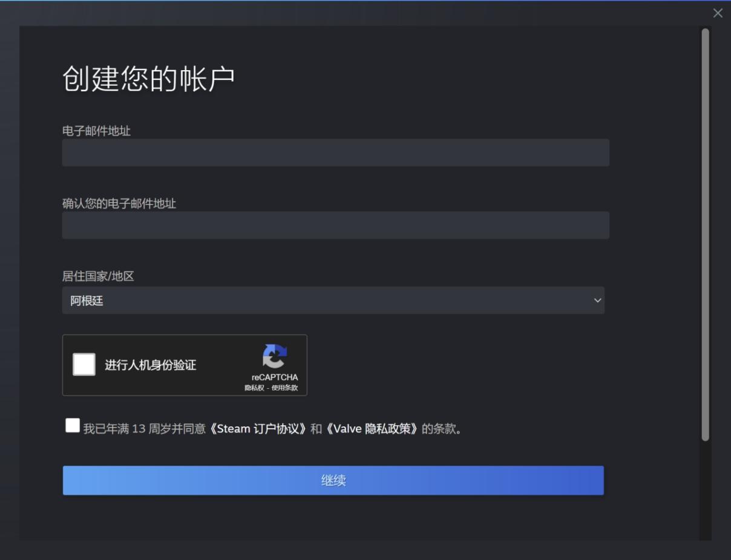731x560 pixels.
Task: Click the 创建您的帐户 heading
Action: coord(148,79)
